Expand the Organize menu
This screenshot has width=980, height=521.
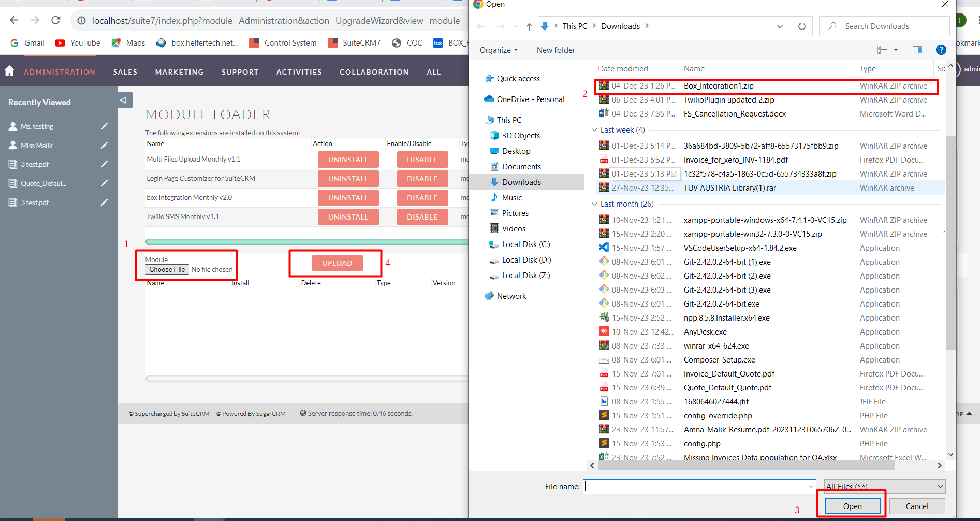(499, 50)
